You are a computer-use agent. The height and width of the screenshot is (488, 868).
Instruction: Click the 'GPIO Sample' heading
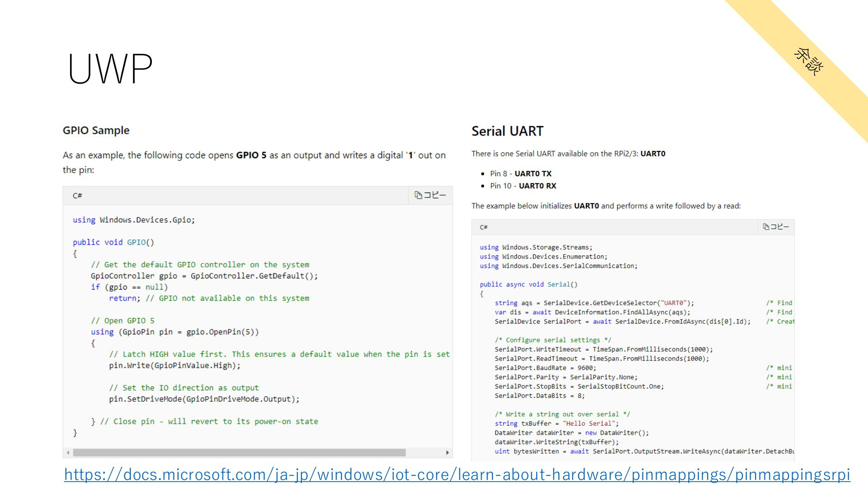[96, 130]
